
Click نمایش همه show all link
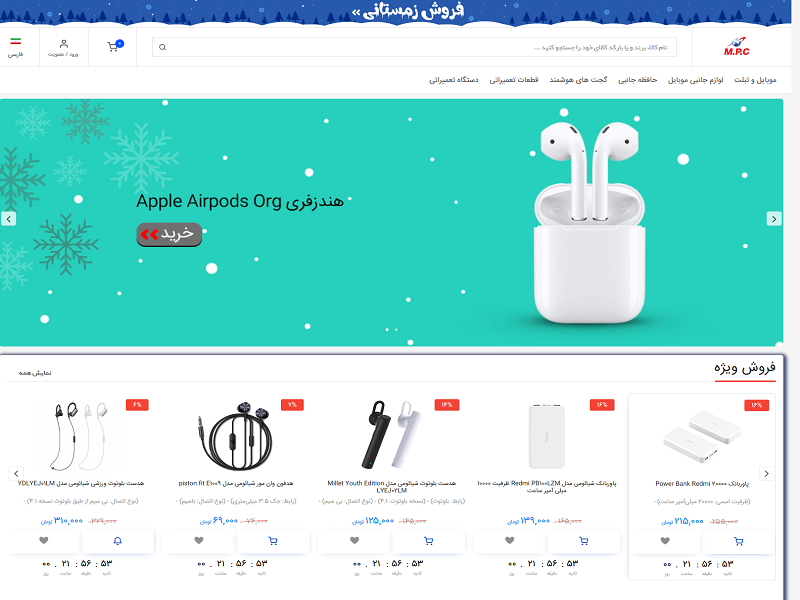(x=35, y=373)
